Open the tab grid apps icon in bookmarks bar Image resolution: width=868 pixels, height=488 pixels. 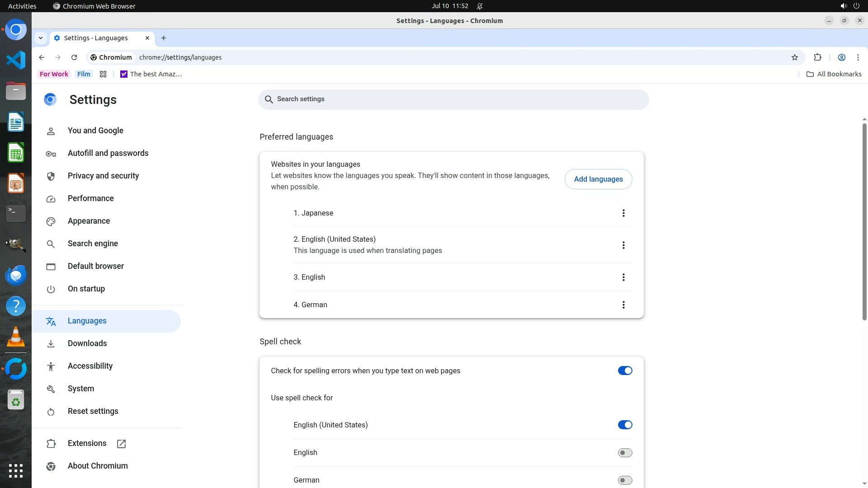(x=103, y=74)
